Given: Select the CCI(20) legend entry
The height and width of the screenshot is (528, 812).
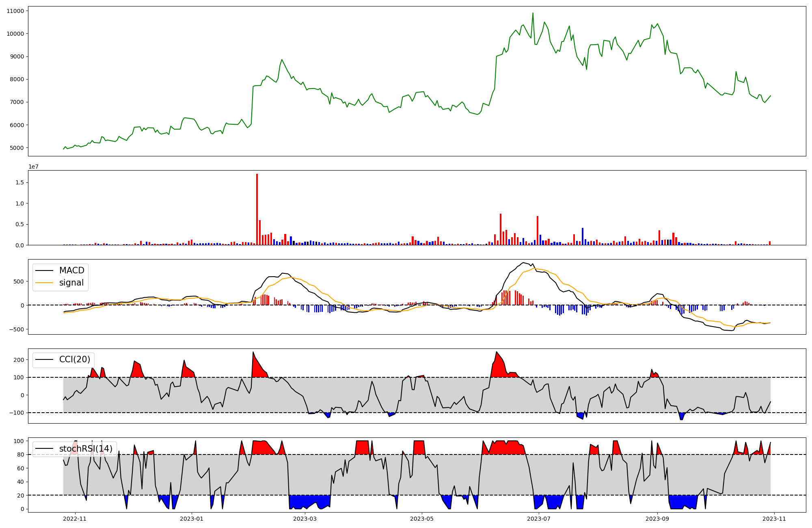Looking at the screenshot, I should click(75, 359).
